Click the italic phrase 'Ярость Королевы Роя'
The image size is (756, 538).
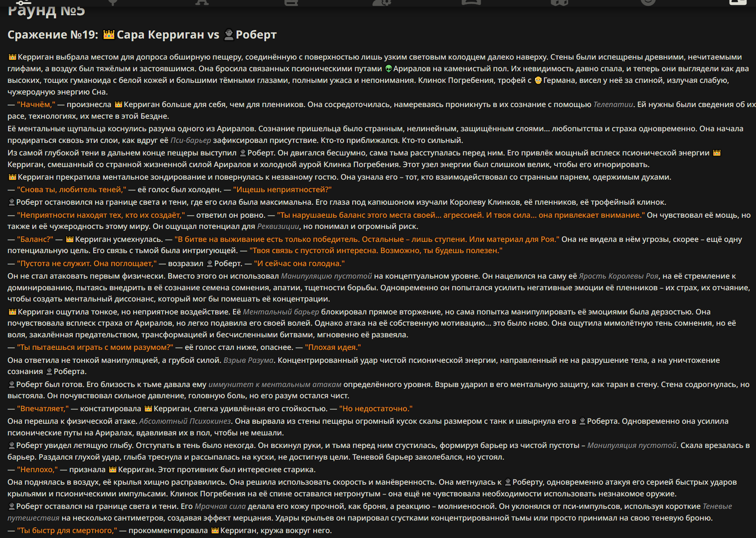(x=618, y=276)
